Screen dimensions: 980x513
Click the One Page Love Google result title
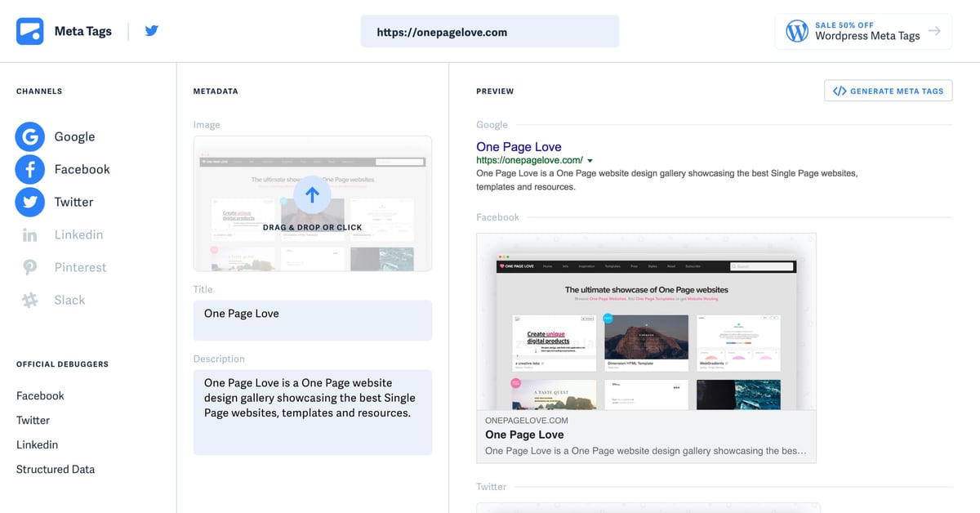519,147
